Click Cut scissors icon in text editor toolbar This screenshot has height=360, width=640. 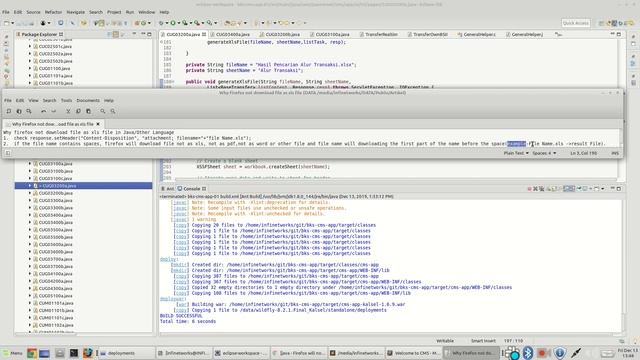68,111
